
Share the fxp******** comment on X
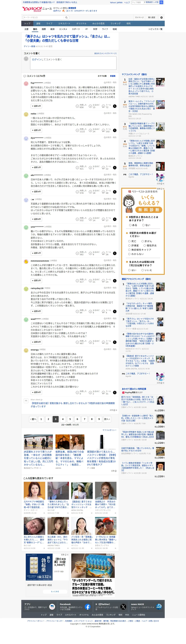[x=115, y=106]
